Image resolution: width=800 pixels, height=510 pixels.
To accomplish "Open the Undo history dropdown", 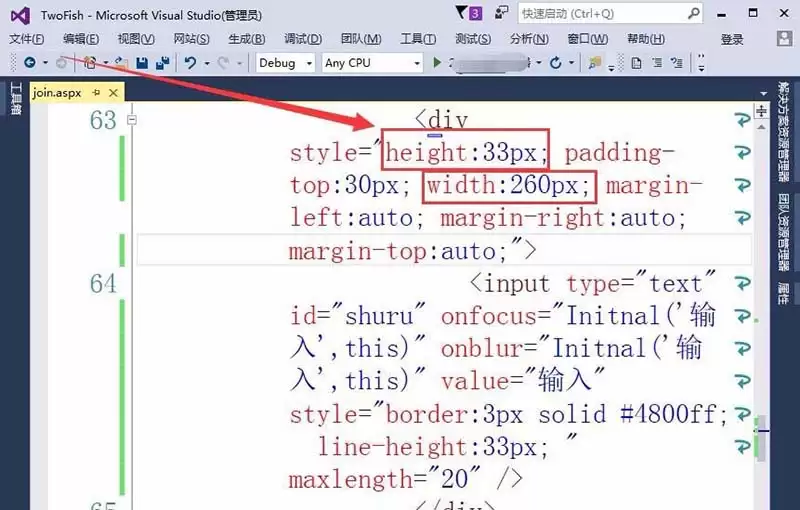I will tap(207, 63).
